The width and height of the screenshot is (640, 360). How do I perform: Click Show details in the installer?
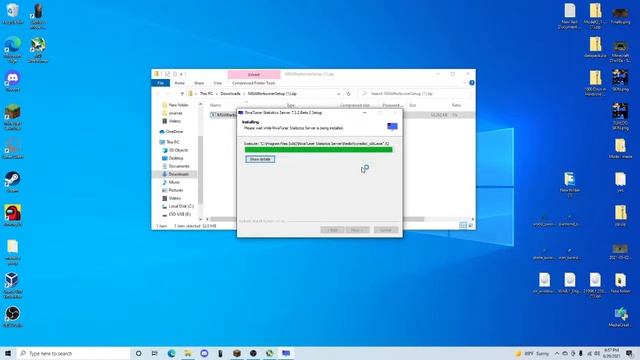tap(260, 159)
